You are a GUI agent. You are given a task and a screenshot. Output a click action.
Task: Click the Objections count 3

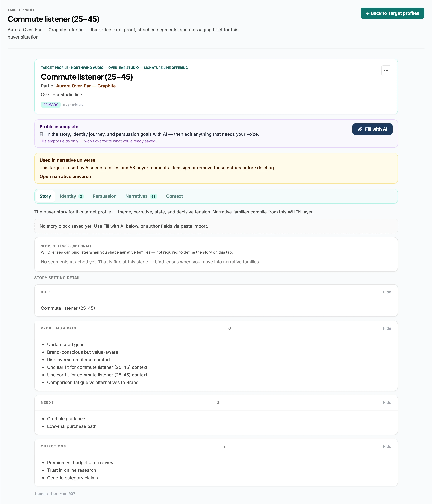tap(224, 446)
